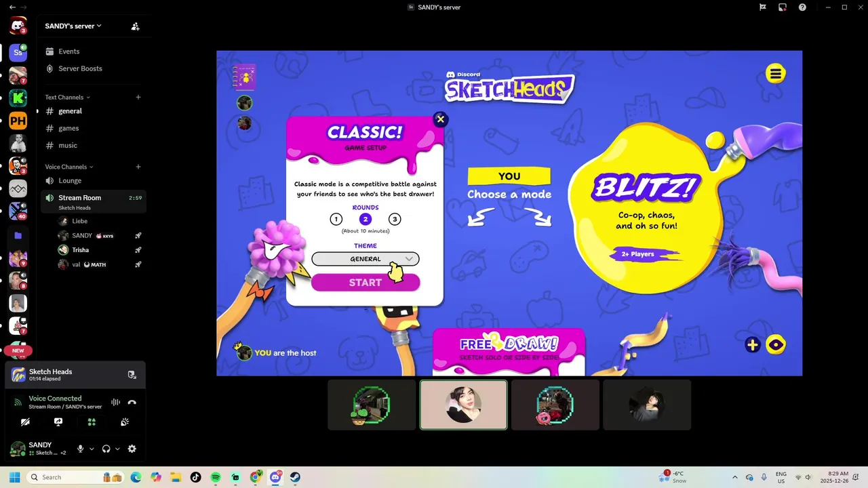
Task: Open the GENERAL theme dropdown
Action: [x=366, y=259]
